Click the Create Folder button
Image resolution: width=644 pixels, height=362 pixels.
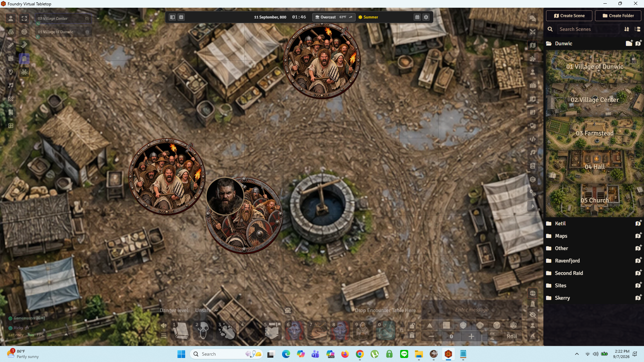[618, 16]
